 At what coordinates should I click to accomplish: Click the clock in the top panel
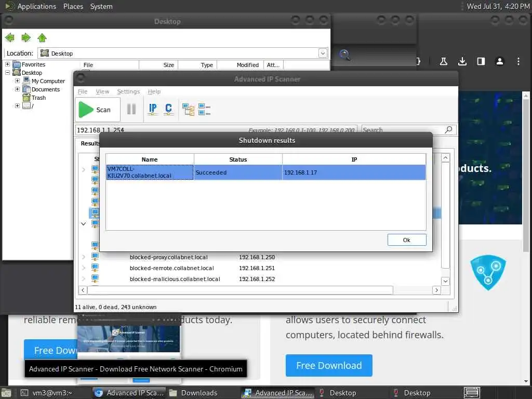tap(498, 6)
